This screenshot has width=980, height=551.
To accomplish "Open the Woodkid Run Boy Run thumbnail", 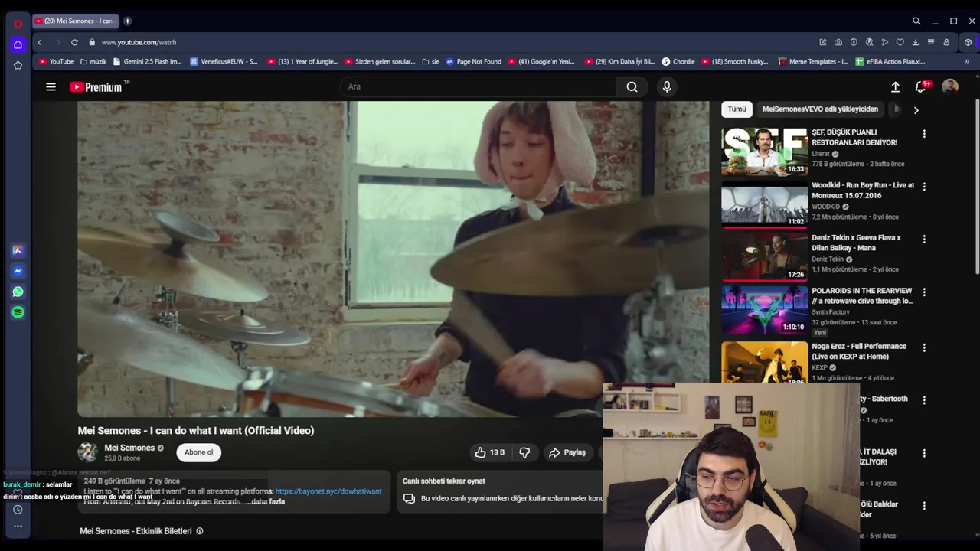I will coord(764,204).
